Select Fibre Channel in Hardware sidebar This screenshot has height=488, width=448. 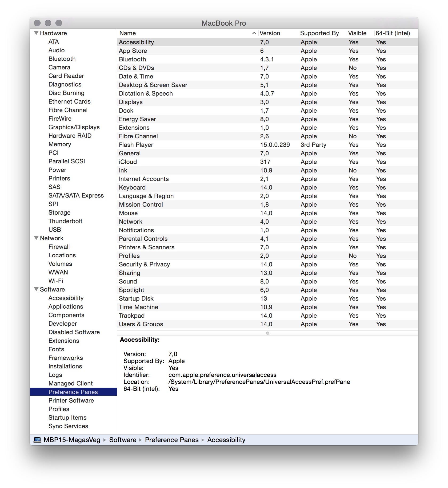click(68, 110)
